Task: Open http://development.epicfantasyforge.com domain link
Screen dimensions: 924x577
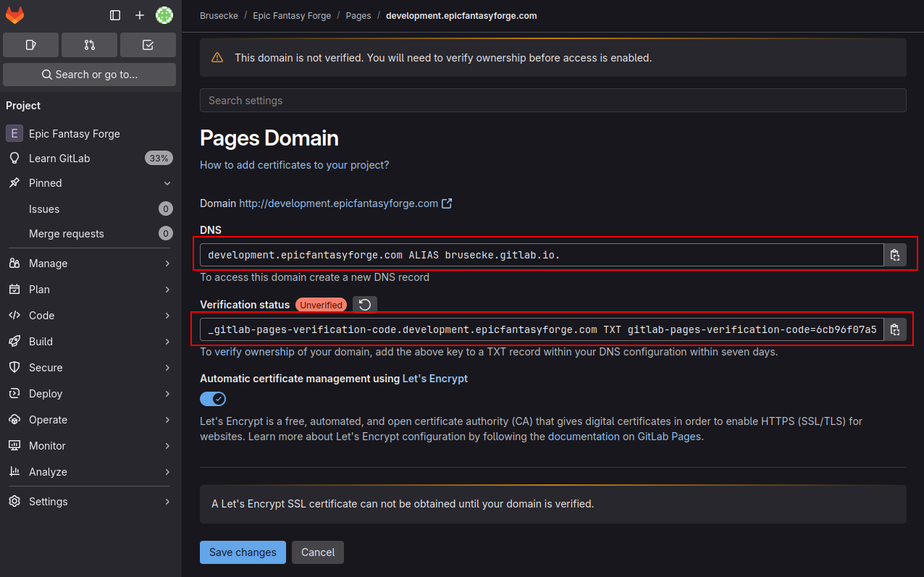Action: [338, 203]
